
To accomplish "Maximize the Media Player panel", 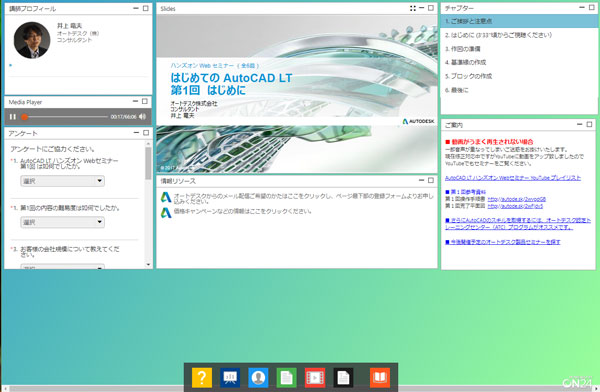I will (x=145, y=101).
